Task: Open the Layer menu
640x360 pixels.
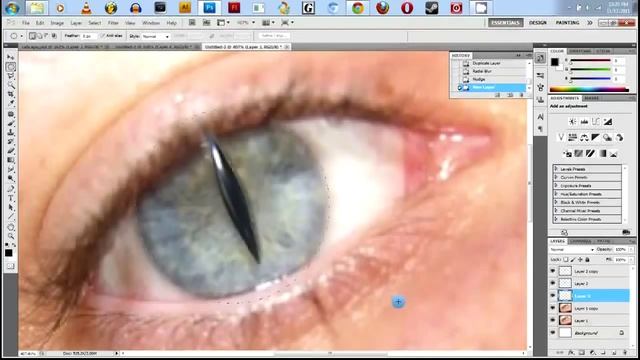Action: tap(76, 23)
